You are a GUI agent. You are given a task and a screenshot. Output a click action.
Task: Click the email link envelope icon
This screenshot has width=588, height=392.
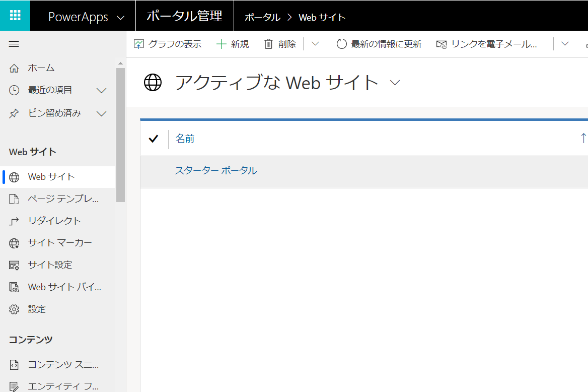click(x=442, y=44)
